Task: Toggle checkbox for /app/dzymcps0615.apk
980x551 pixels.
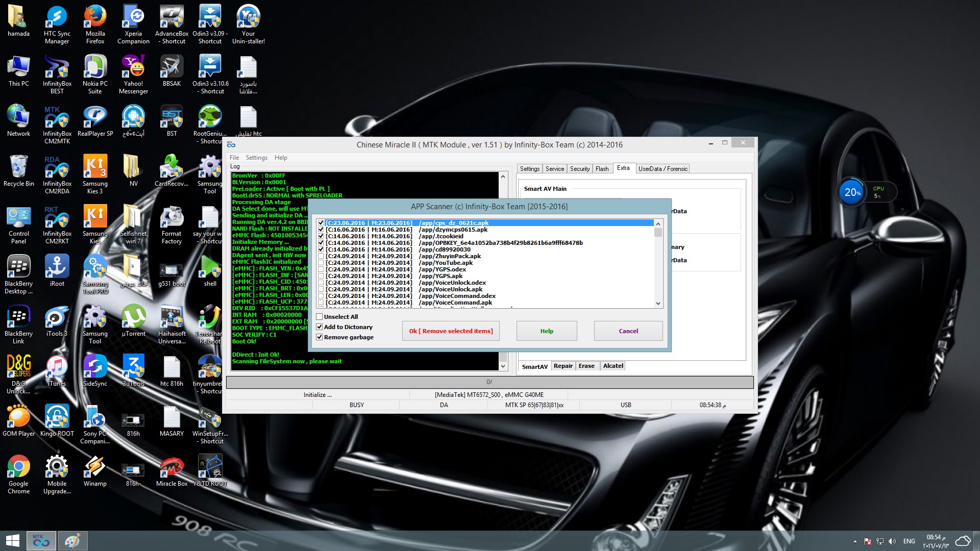Action: (x=321, y=230)
